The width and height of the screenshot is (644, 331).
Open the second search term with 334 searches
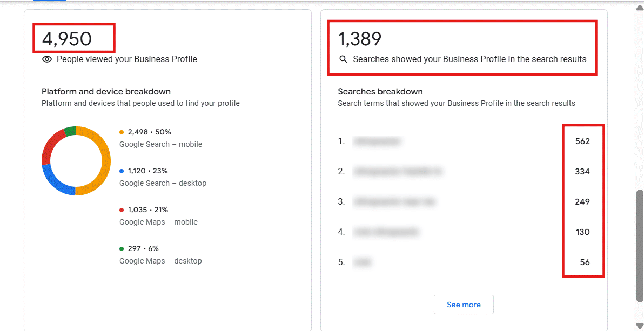pyautogui.click(x=398, y=172)
